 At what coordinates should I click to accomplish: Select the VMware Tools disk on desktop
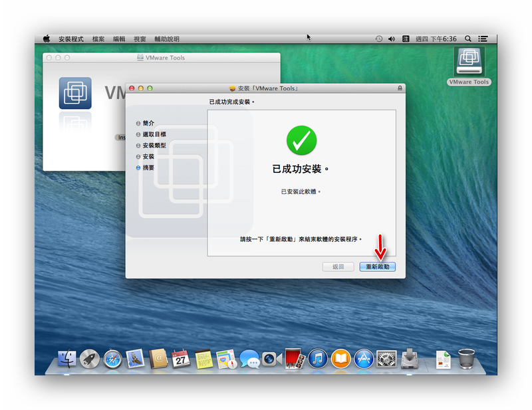coord(469,66)
